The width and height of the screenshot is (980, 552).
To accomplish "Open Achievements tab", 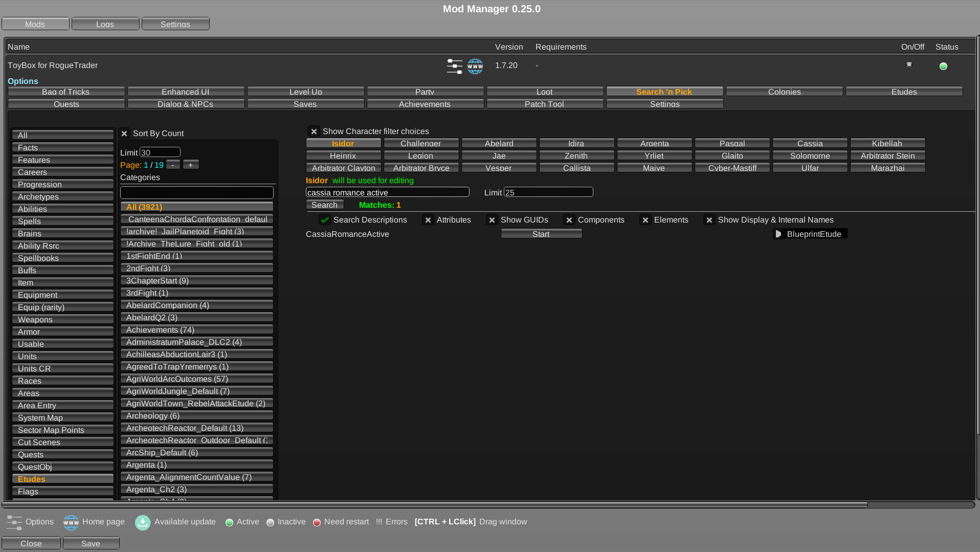I will [x=426, y=104].
